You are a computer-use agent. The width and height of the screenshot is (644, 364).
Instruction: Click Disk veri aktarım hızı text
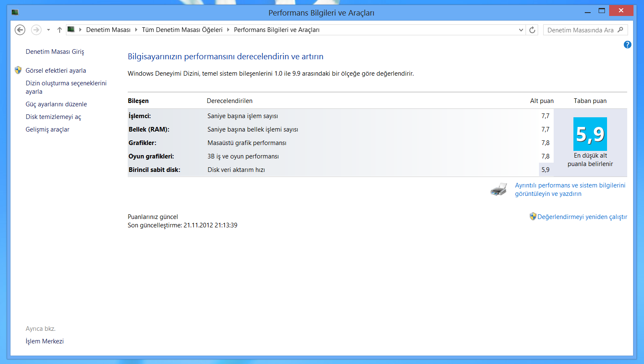point(236,170)
